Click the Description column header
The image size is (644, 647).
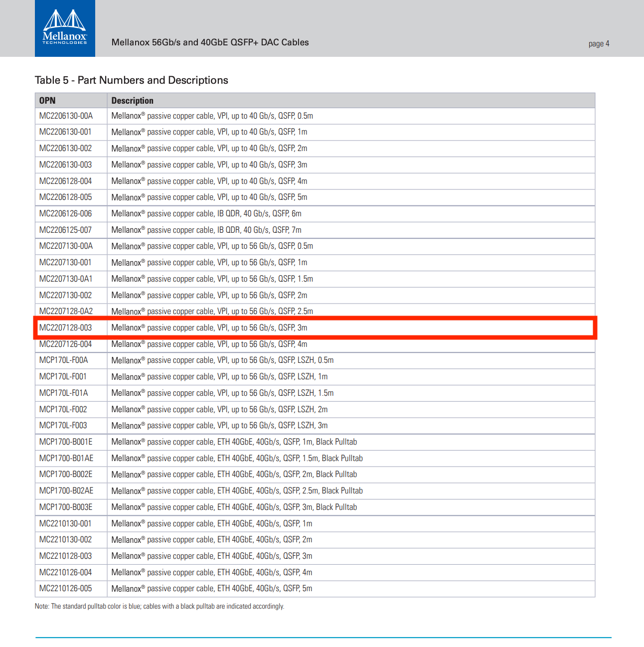tap(132, 101)
